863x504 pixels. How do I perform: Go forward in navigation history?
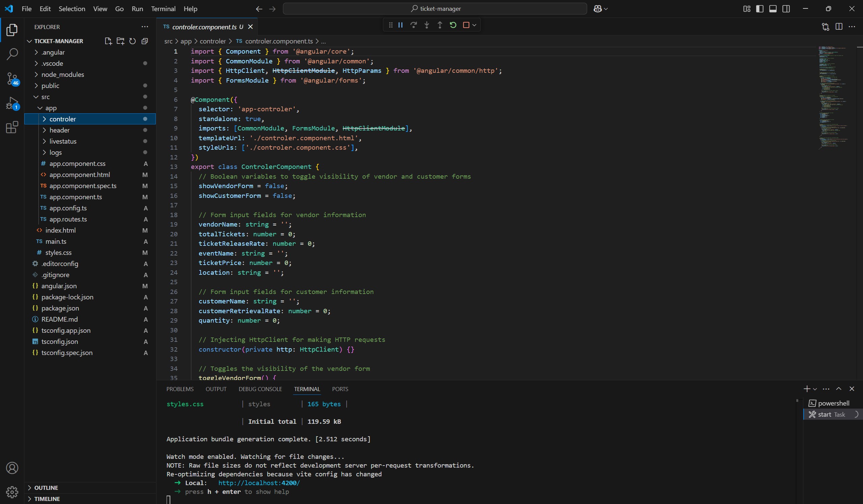272,9
